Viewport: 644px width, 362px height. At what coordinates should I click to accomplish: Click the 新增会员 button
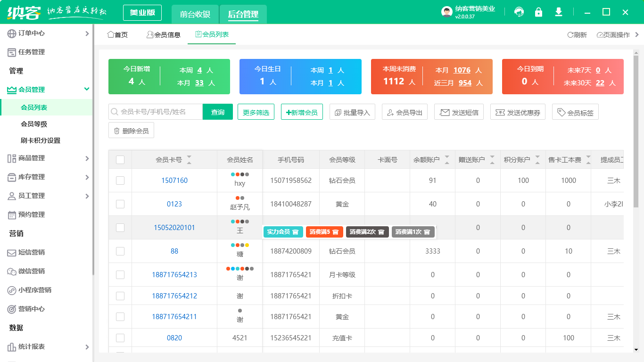click(x=302, y=112)
